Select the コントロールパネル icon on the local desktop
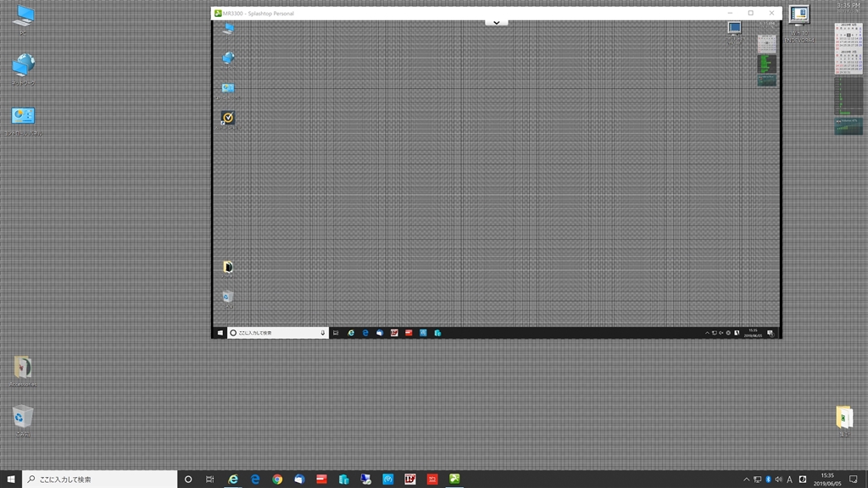The height and width of the screenshot is (488, 868). 23,120
